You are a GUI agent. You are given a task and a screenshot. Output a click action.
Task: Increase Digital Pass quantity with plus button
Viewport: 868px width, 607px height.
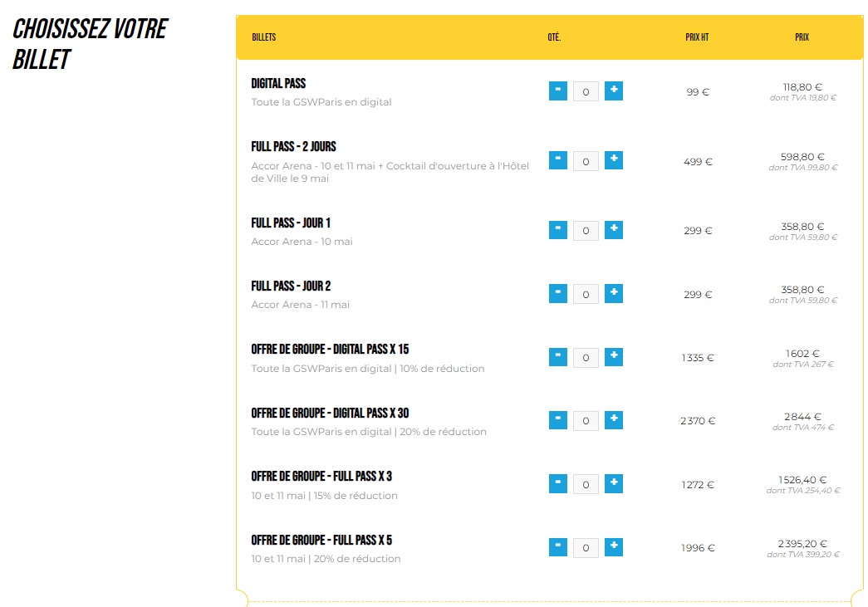613,91
